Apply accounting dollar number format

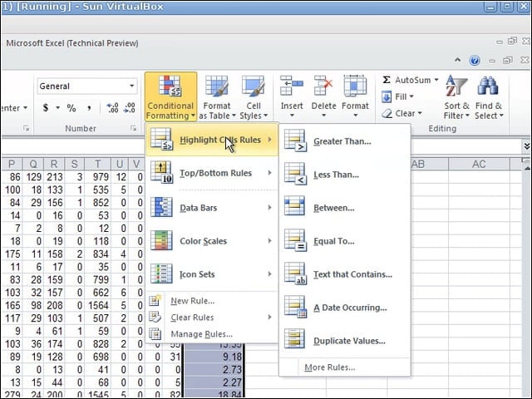[46, 108]
